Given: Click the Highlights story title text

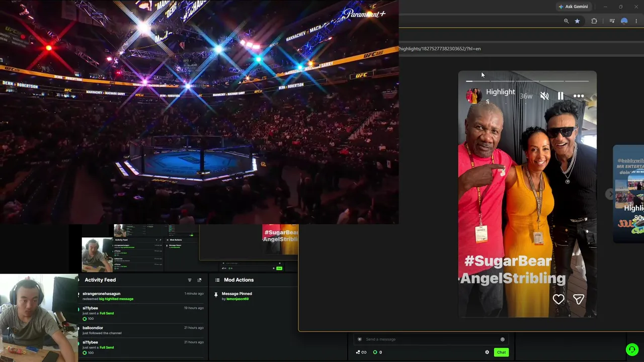Looking at the screenshot, I should point(501,96).
